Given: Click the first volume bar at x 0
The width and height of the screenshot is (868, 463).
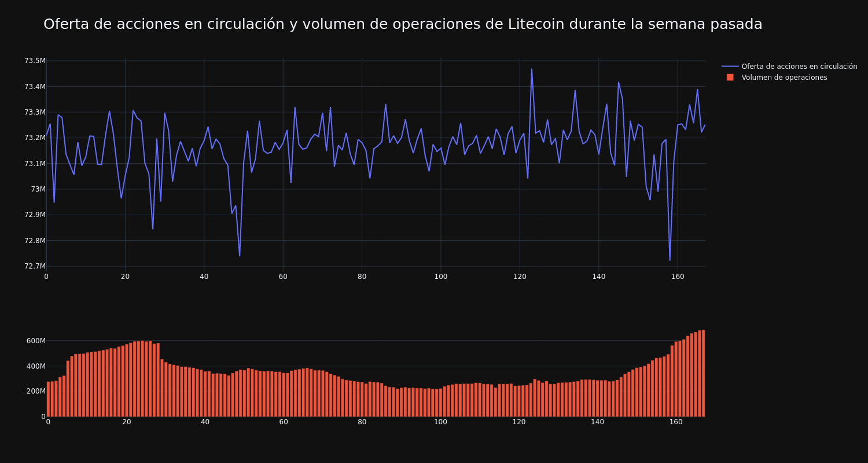Looking at the screenshot, I should coord(48,399).
